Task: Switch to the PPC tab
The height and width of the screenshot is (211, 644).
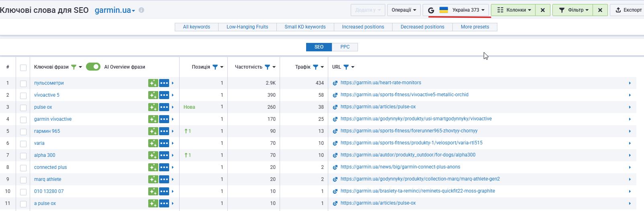Action: (x=345, y=47)
